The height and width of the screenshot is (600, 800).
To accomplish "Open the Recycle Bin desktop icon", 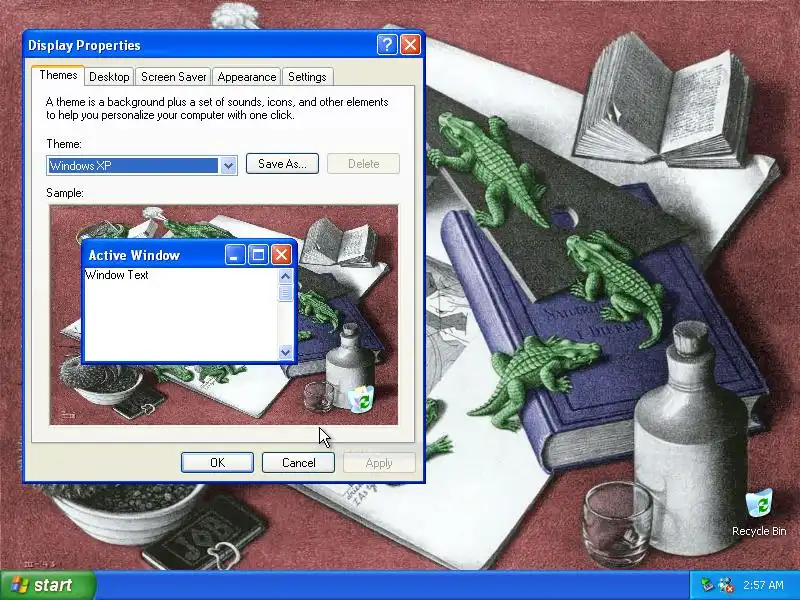I will (759, 512).
